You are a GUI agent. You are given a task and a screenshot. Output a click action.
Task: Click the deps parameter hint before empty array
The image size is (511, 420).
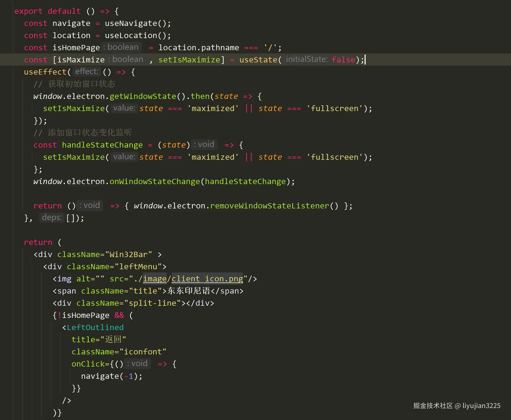(x=52, y=218)
